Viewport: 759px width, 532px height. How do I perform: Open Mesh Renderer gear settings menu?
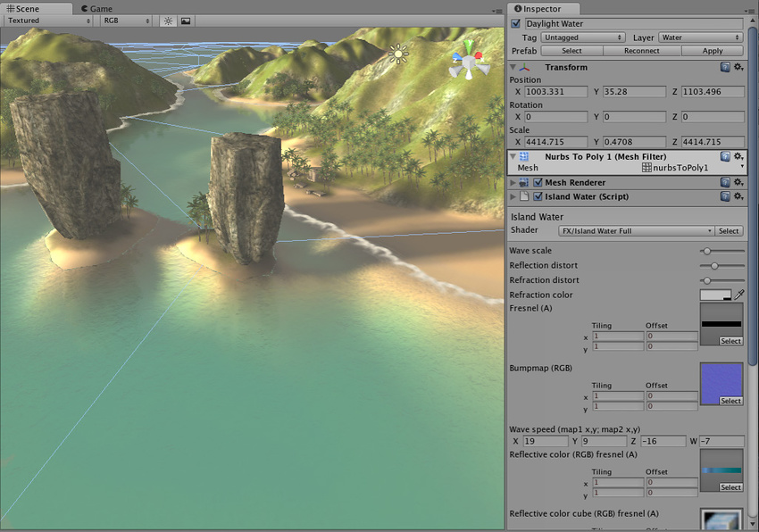coord(738,182)
